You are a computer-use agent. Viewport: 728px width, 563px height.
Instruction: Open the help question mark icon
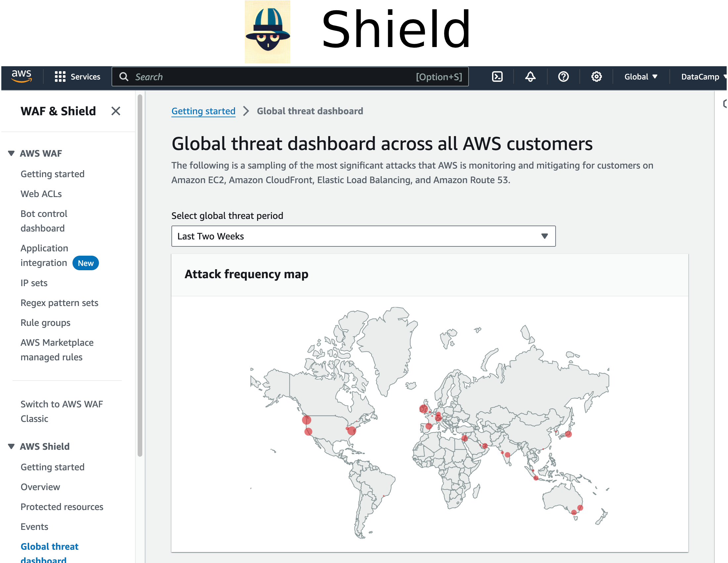tap(563, 77)
